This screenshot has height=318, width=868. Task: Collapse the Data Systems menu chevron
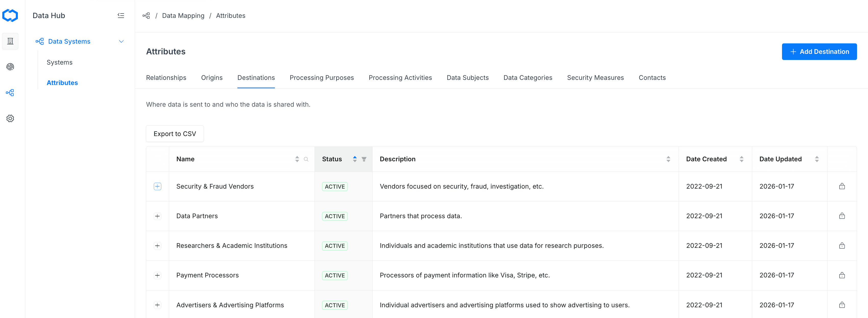pos(121,42)
